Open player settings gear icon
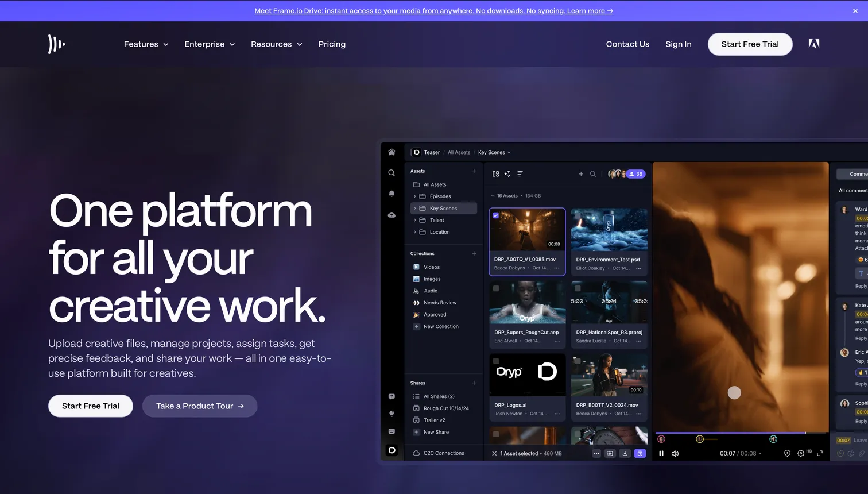The image size is (868, 494). [x=801, y=453]
